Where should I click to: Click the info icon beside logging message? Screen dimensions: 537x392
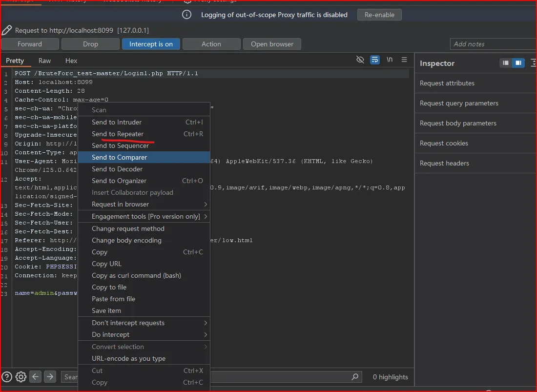coord(186,15)
